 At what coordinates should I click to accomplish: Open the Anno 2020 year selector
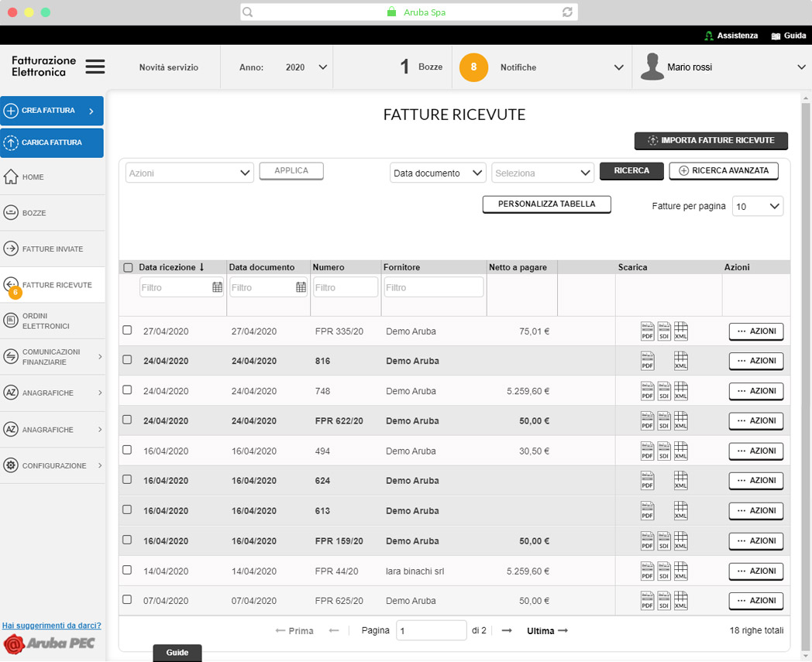(305, 67)
